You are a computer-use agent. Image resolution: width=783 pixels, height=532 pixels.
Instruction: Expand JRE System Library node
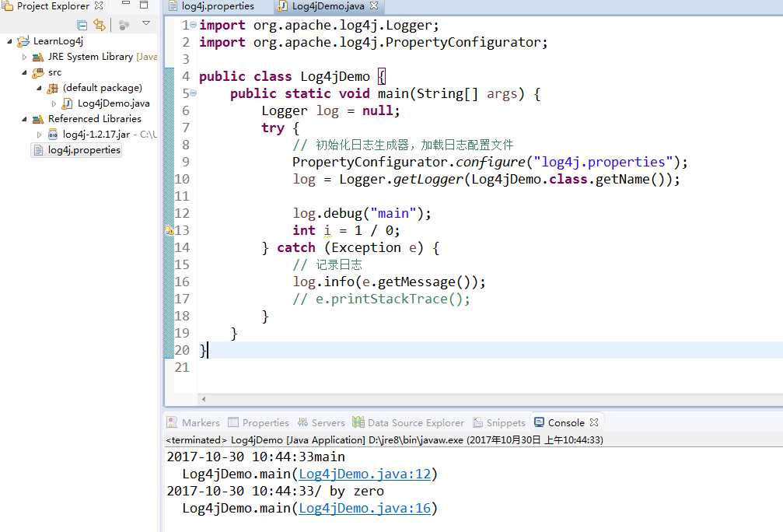24,57
